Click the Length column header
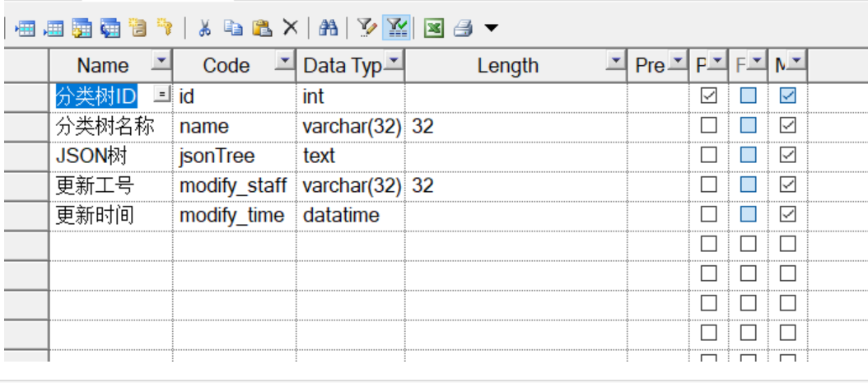This screenshot has width=868, height=383. tap(507, 66)
